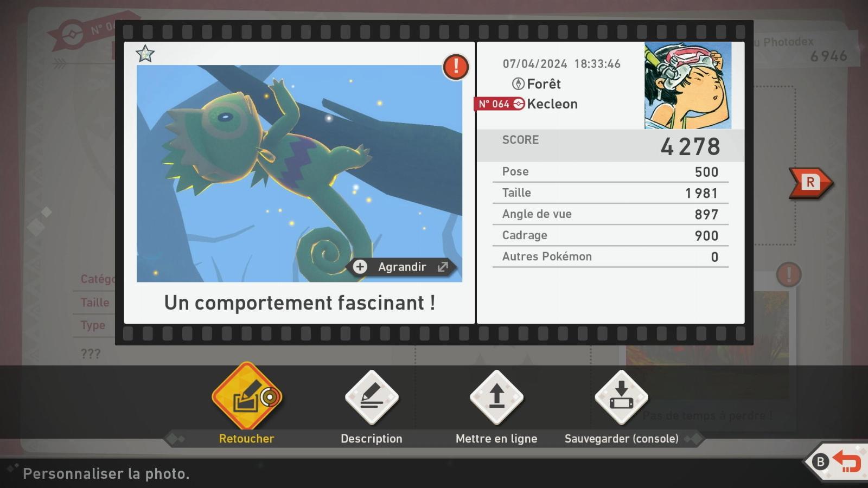Viewport: 868px width, 488px height.
Task: Click the Retoucher label
Action: click(246, 439)
